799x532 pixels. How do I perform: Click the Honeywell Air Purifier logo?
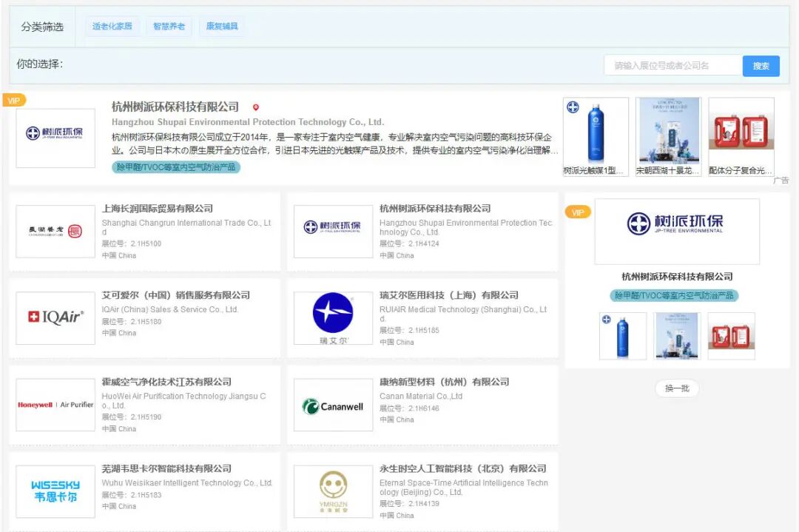point(55,405)
